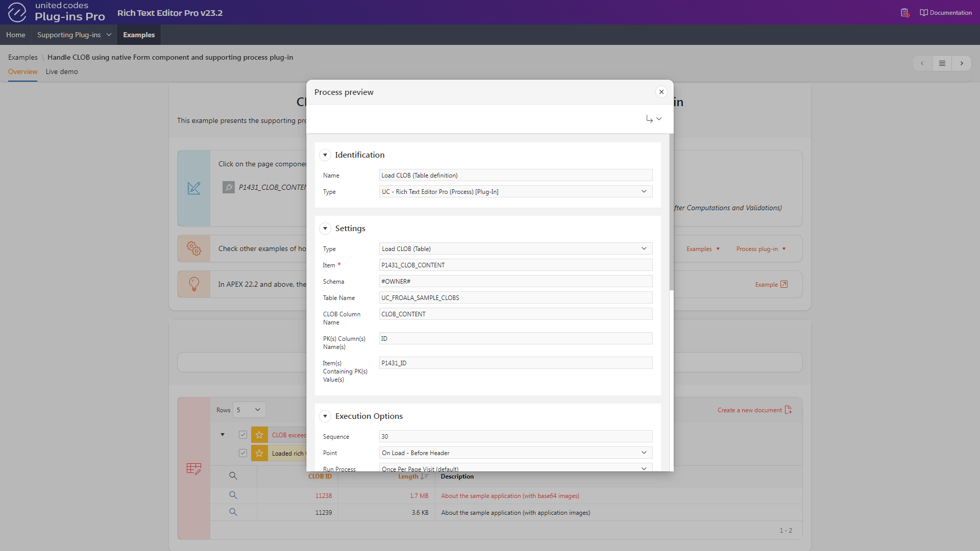Click the '3.6 KB' length cell
Viewport: 980px width, 551px height.
click(420, 513)
